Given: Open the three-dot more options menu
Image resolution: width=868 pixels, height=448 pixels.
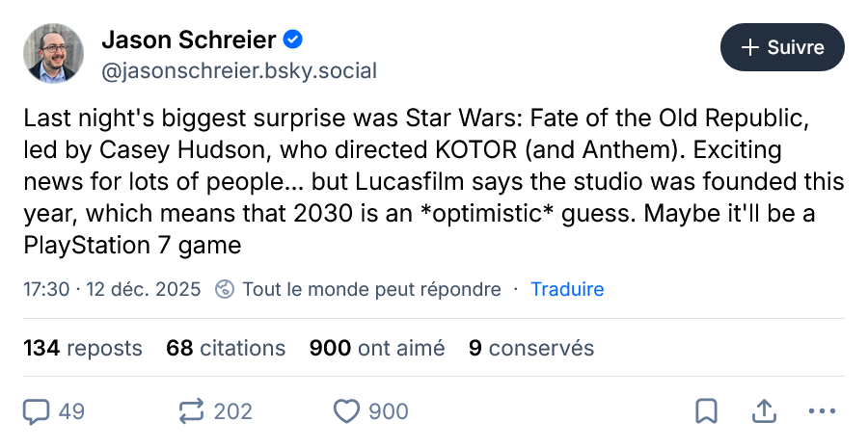Looking at the screenshot, I should pos(822,411).
